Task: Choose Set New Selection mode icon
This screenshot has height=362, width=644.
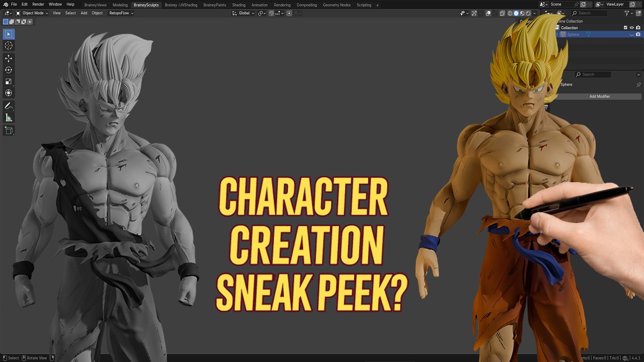Action: (6, 22)
